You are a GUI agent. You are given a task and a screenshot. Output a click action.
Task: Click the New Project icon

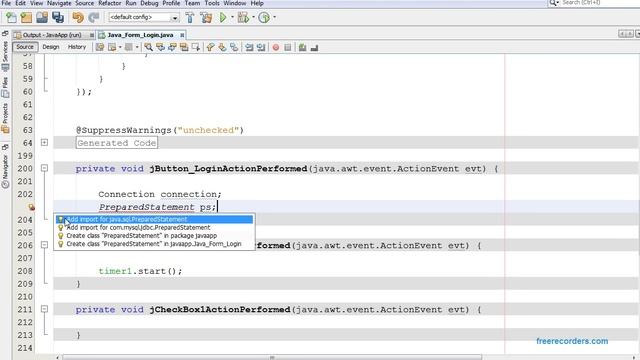(x=26, y=18)
